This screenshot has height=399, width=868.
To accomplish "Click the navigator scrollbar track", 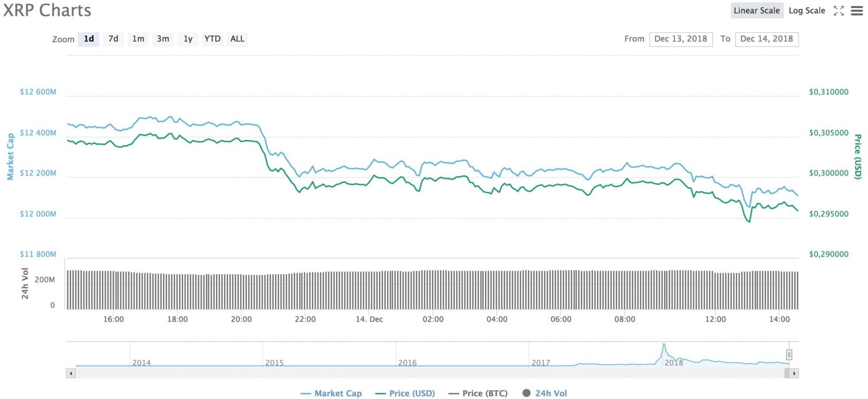I will tap(432, 374).
